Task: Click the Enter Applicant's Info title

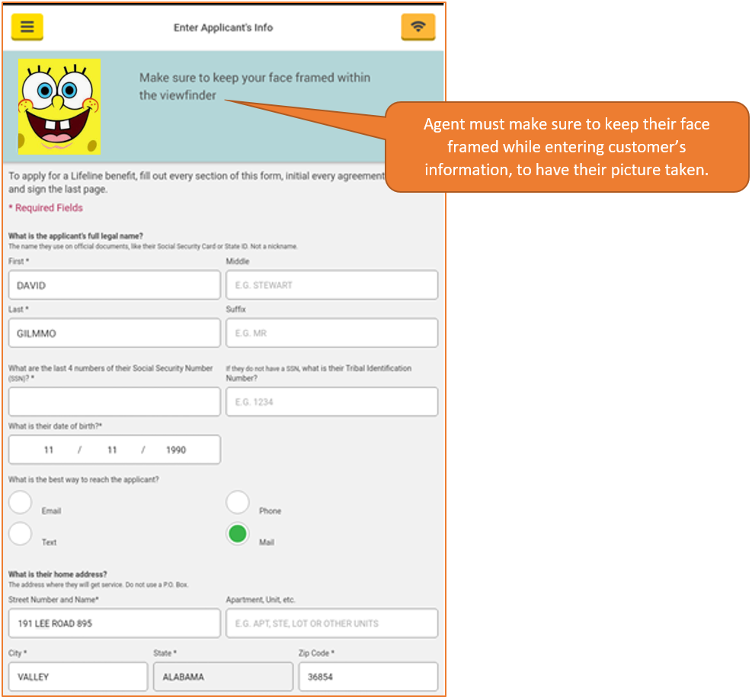Action: point(223,28)
